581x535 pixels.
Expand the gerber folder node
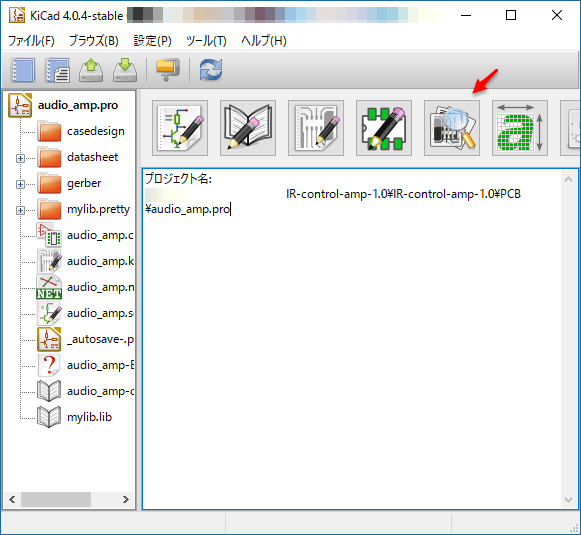tap(20, 185)
